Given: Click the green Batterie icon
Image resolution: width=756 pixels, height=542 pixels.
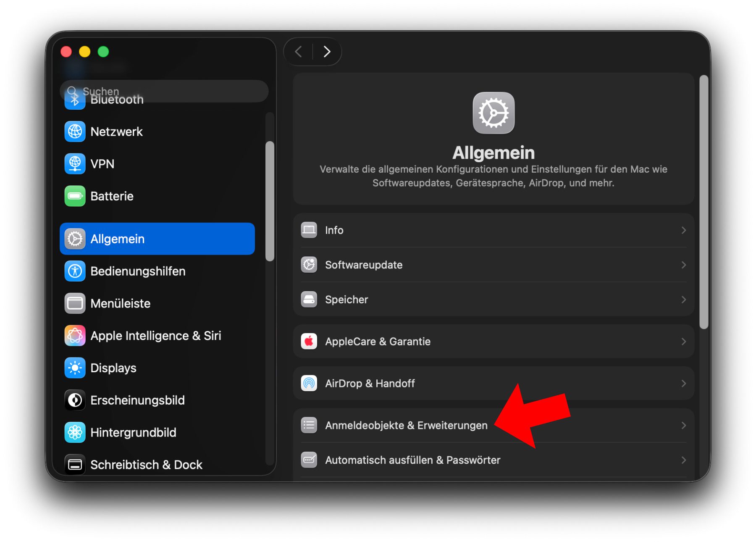Looking at the screenshot, I should pos(75,196).
